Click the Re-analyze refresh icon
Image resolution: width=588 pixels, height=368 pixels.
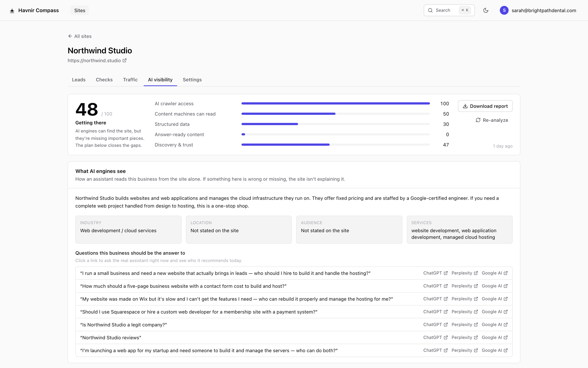pyautogui.click(x=478, y=120)
